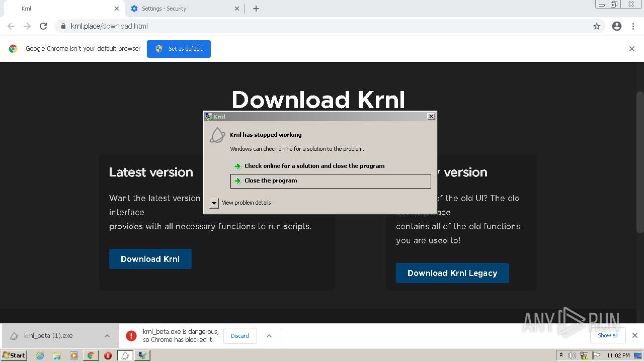Go forward using browser forward arrow
644x362 pixels.
click(x=27, y=26)
